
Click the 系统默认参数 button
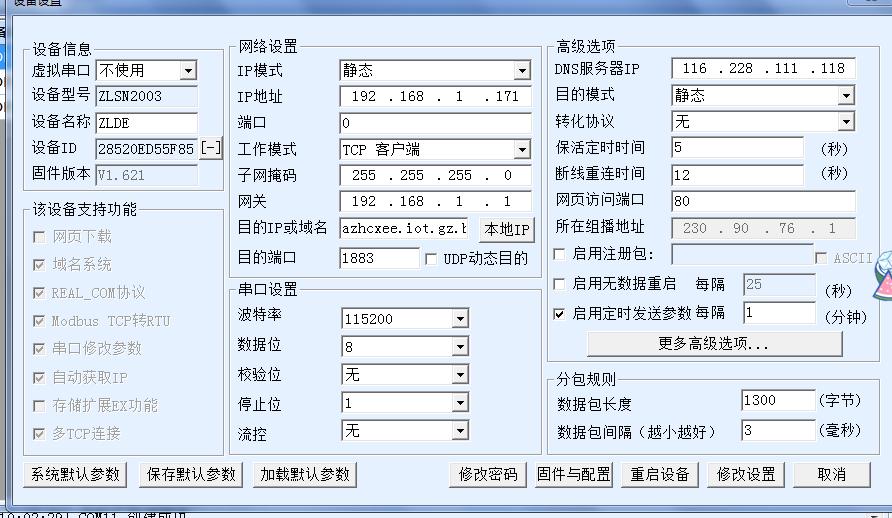pyautogui.click(x=75, y=474)
